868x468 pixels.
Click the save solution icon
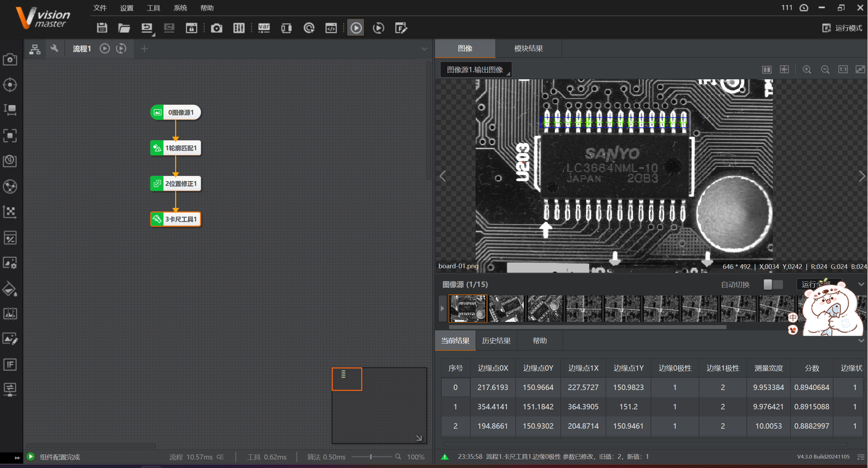pyautogui.click(x=102, y=28)
